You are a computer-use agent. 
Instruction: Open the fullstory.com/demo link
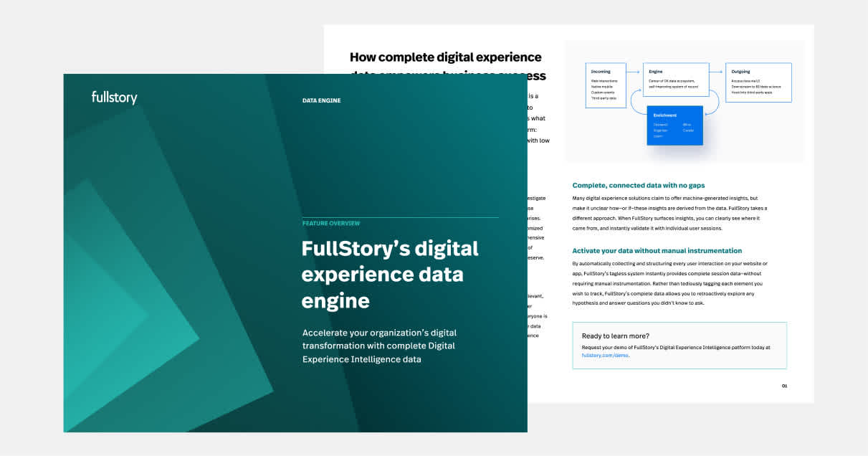pos(605,355)
